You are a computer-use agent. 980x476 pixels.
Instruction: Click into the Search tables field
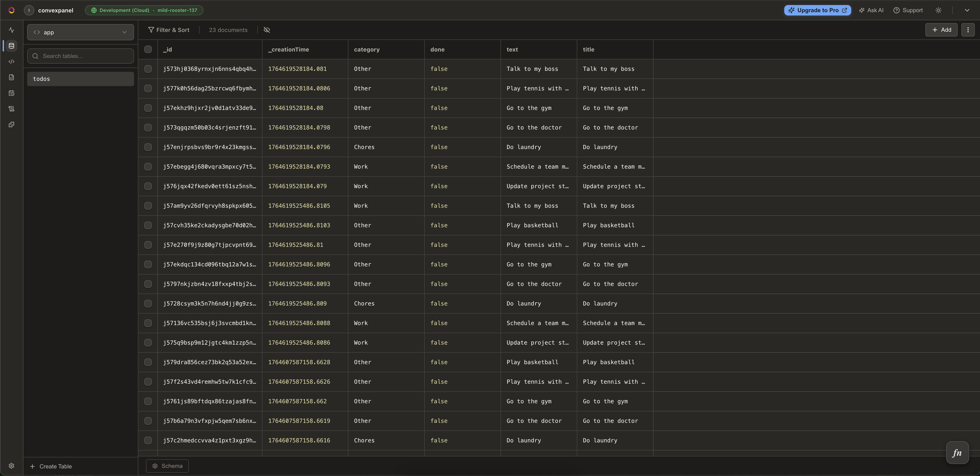80,56
